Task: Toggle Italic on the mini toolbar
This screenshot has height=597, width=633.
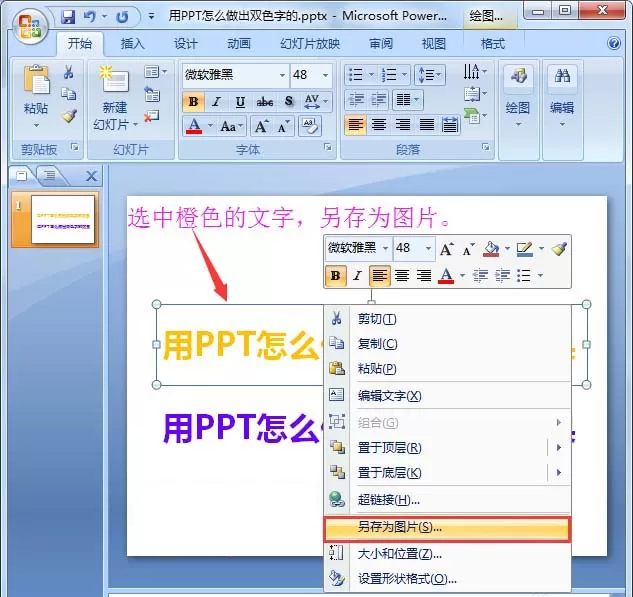Action: point(357,276)
